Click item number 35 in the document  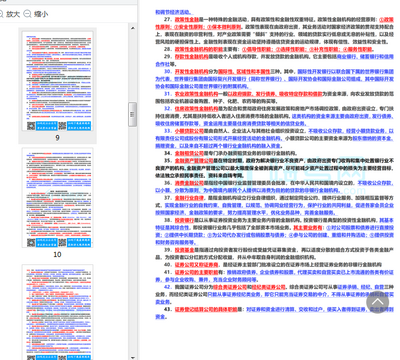point(168,161)
